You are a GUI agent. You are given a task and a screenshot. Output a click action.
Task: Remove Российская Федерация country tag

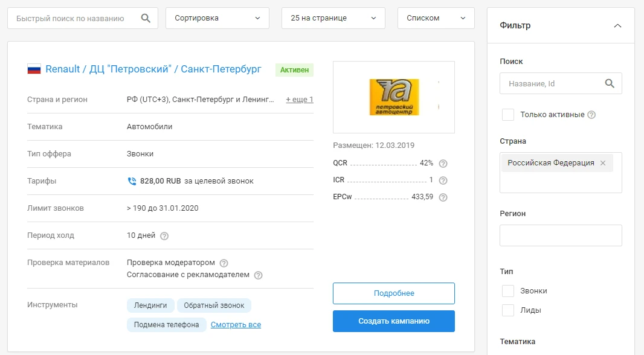pyautogui.click(x=603, y=163)
